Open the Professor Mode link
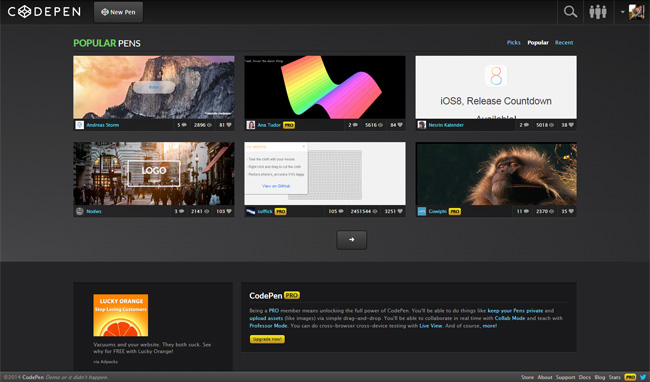 click(268, 326)
